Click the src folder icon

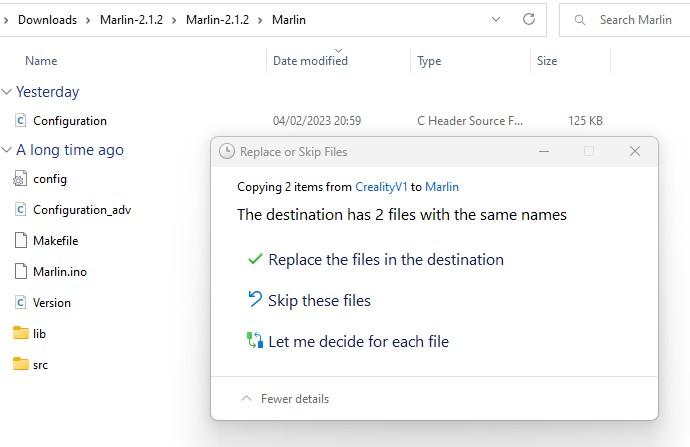point(21,365)
